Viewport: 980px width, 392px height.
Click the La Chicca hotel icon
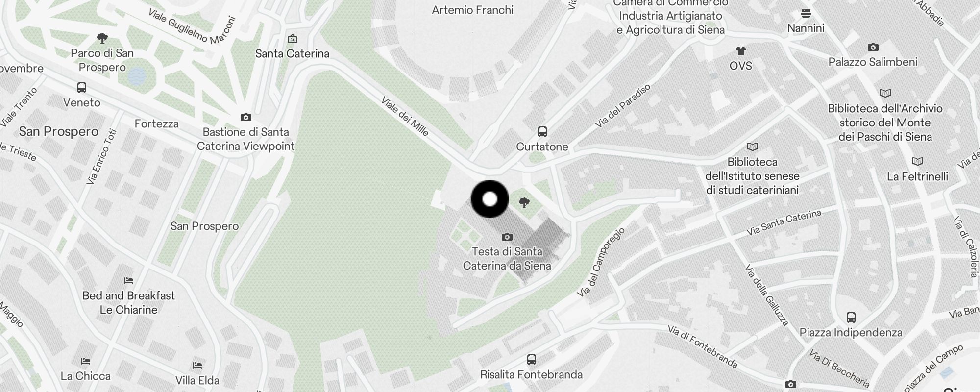click(86, 361)
